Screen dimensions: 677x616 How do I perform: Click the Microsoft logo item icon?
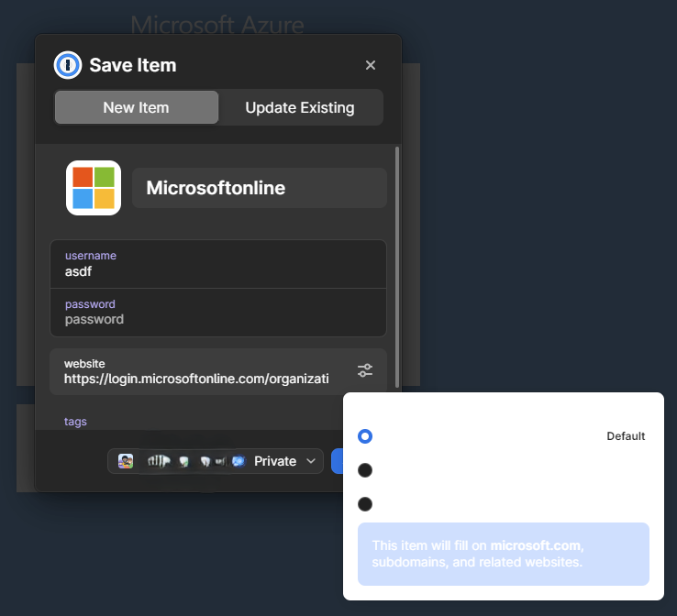coord(94,188)
